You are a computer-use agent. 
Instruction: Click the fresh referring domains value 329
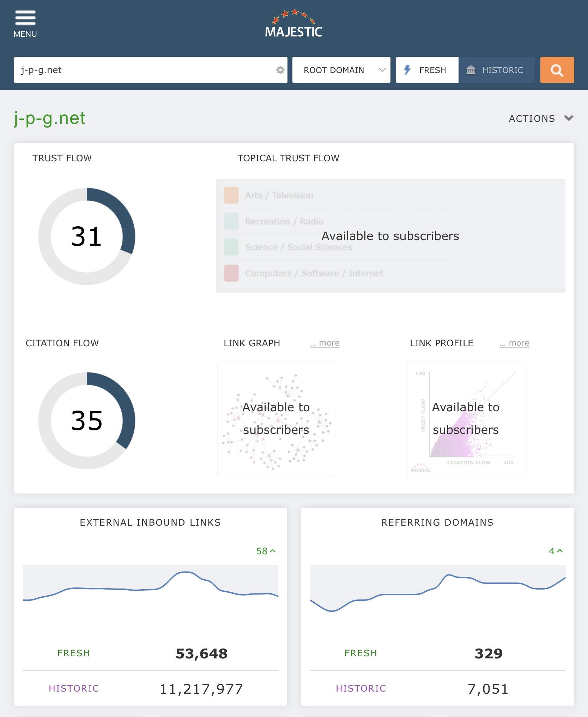[489, 653]
